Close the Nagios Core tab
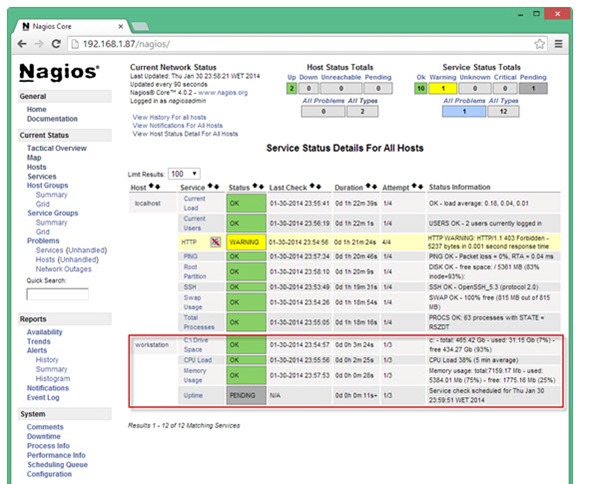600x484 pixels. click(121, 26)
